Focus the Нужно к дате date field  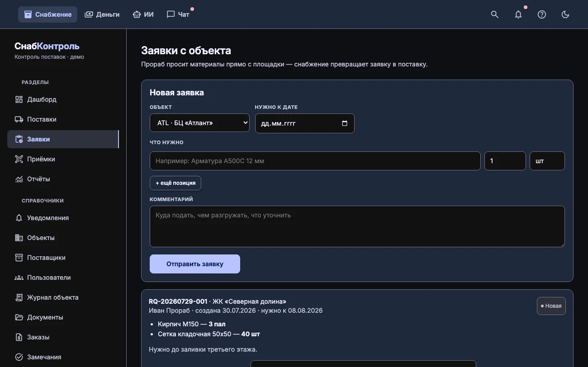pos(304,123)
